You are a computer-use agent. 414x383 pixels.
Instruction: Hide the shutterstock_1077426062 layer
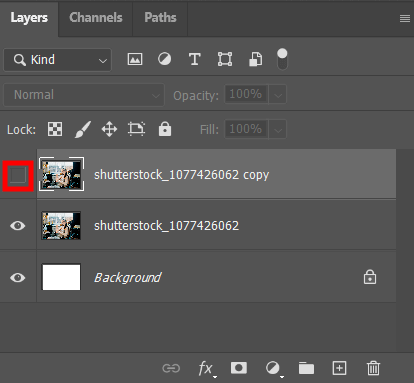[x=18, y=226]
